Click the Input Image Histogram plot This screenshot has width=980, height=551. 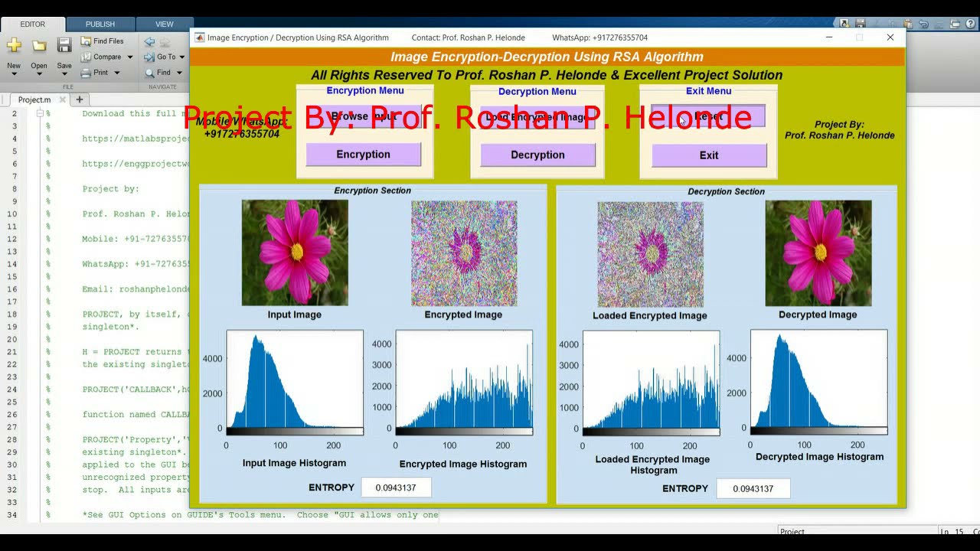[x=295, y=379]
